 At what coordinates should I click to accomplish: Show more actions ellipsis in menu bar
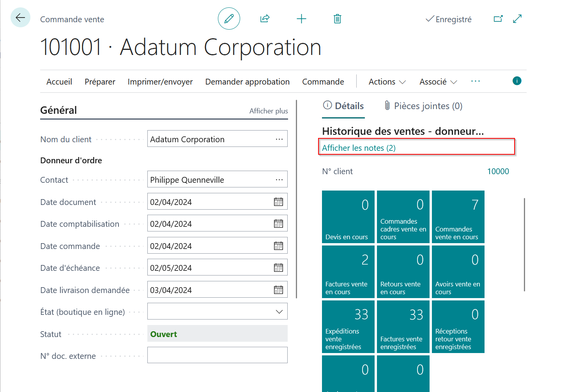pyautogui.click(x=476, y=81)
